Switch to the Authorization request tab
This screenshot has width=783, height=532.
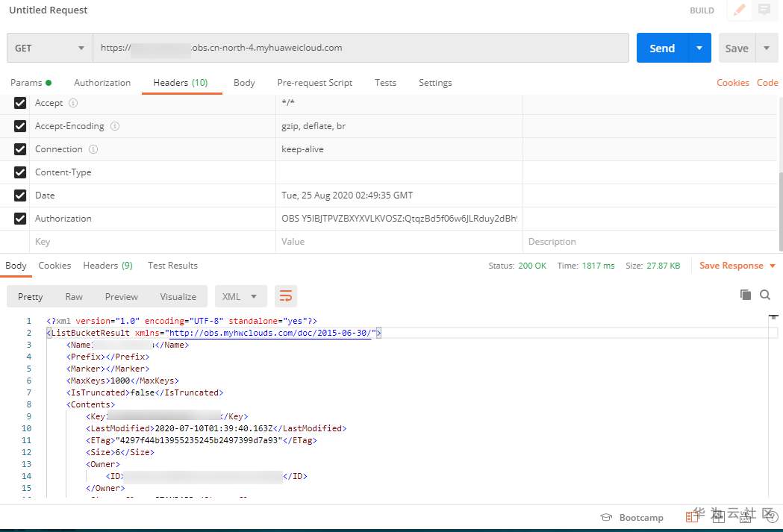(102, 83)
